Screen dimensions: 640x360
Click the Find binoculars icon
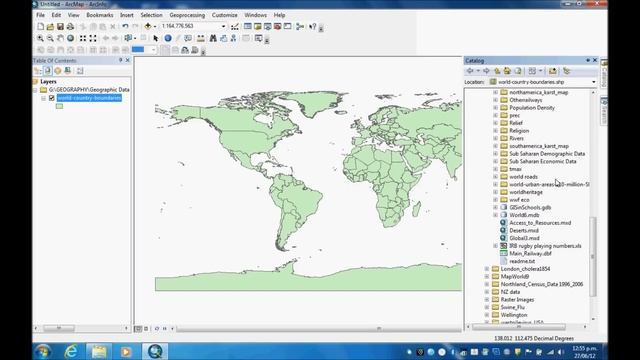click(x=213, y=38)
